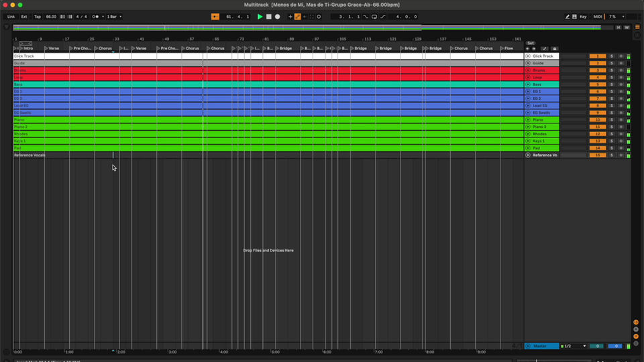This screenshot has width=644, height=362.
Task: Unfold the Bass track
Action: pyautogui.click(x=528, y=84)
